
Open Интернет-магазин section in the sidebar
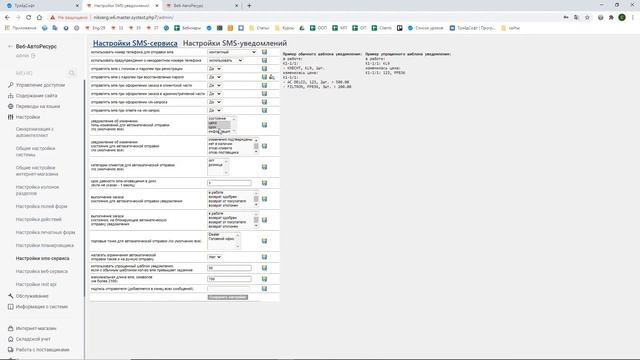(x=36, y=328)
